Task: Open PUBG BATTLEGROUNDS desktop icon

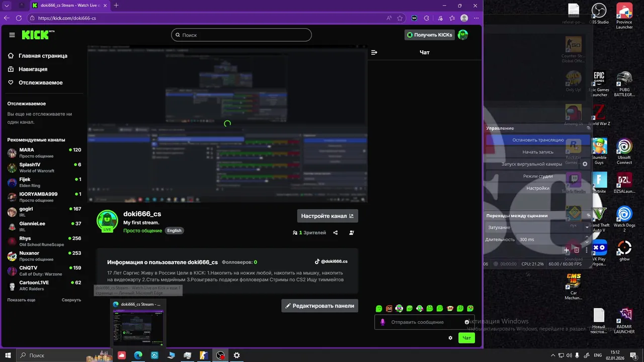Action: pyautogui.click(x=624, y=83)
